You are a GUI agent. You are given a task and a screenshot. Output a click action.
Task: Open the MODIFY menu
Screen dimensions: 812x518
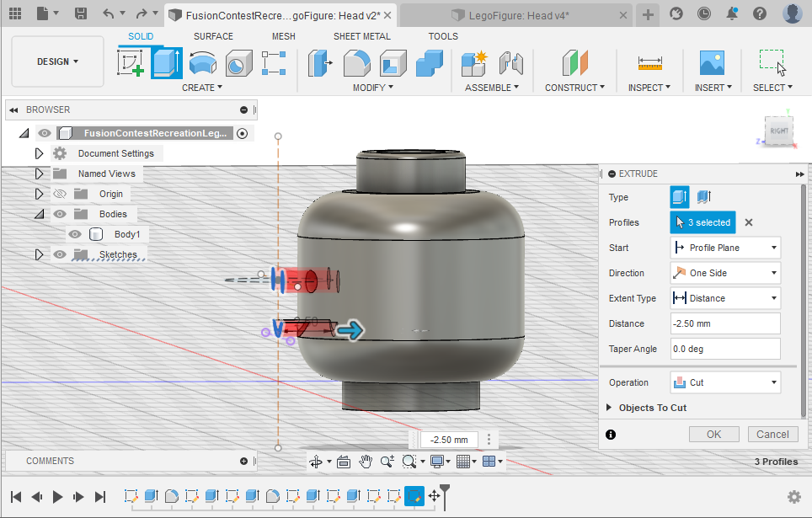(x=373, y=88)
